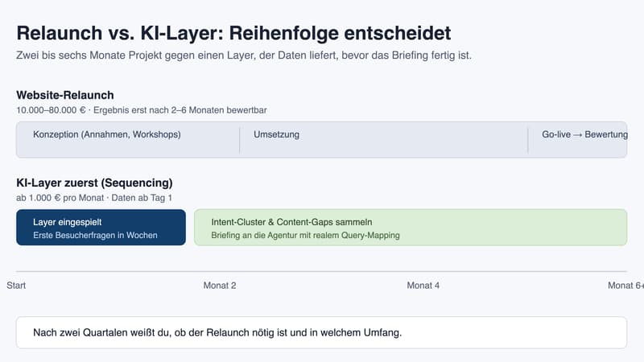The image size is (644, 362).
Task: Click the 'ab 1.000 € pro Monat' line
Action: 94,198
